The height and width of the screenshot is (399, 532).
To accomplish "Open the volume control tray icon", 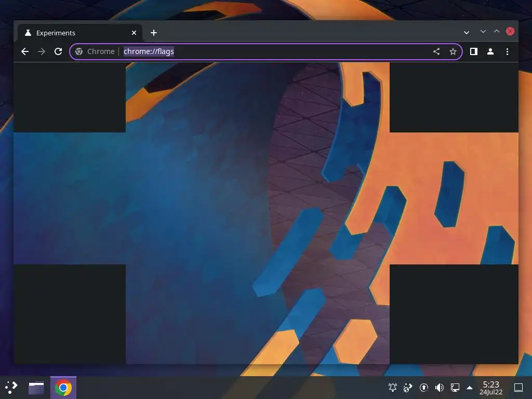I will click(x=440, y=388).
